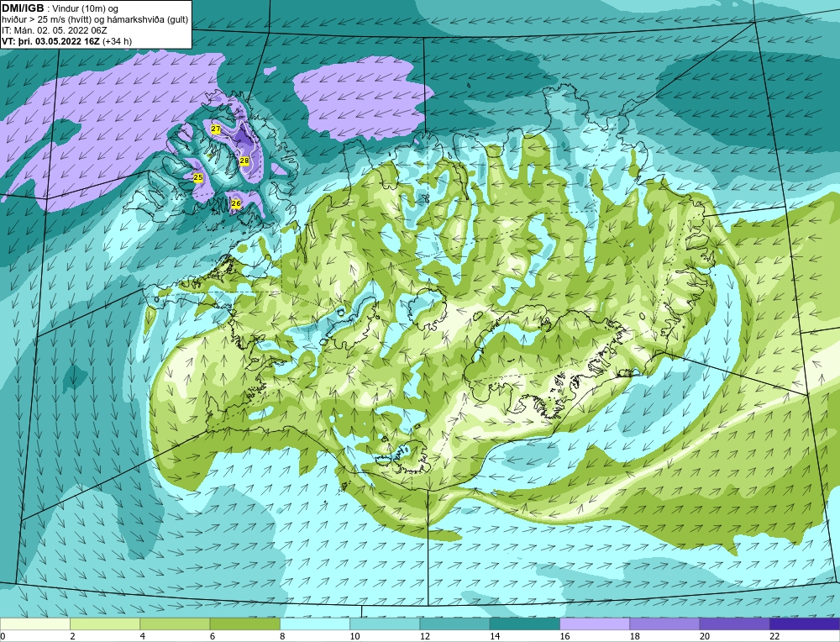Viewport: 840px width, 642px height.
Task: Click the legend scale value 8
Action: 282,636
